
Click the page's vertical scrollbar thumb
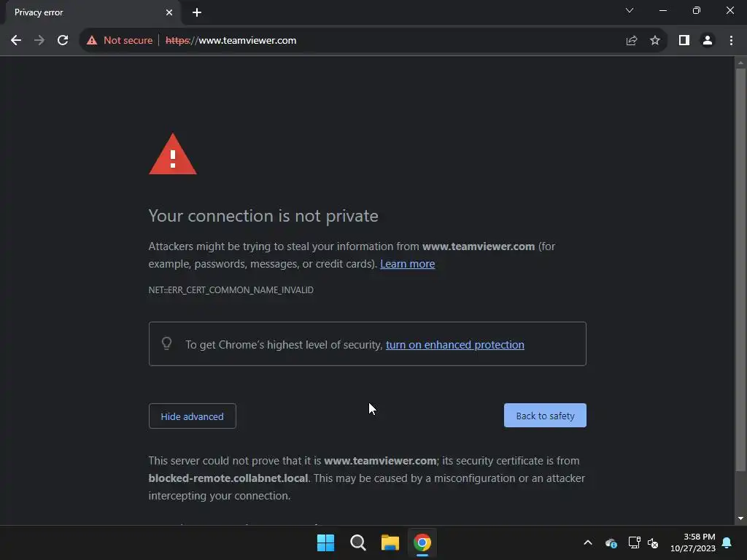(x=740, y=269)
